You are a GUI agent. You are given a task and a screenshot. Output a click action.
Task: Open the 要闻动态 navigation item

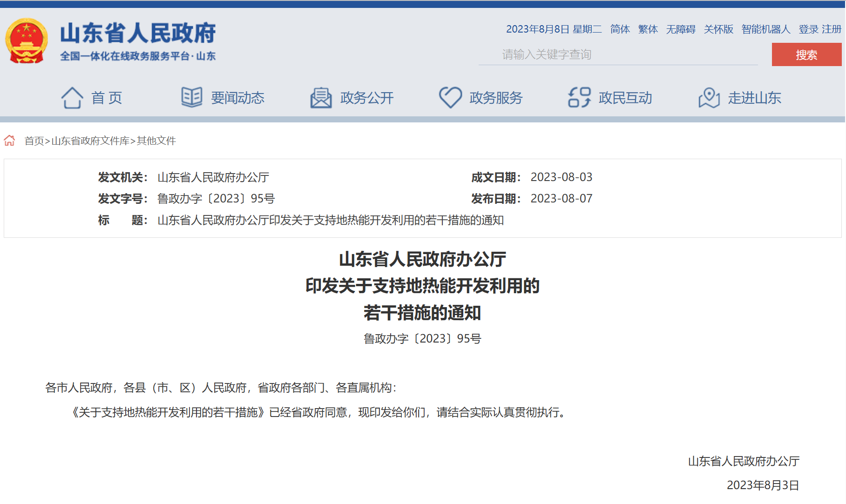tap(237, 98)
